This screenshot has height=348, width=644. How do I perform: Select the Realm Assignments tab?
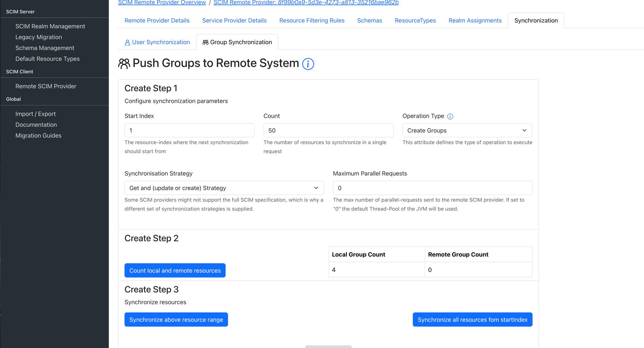point(475,21)
